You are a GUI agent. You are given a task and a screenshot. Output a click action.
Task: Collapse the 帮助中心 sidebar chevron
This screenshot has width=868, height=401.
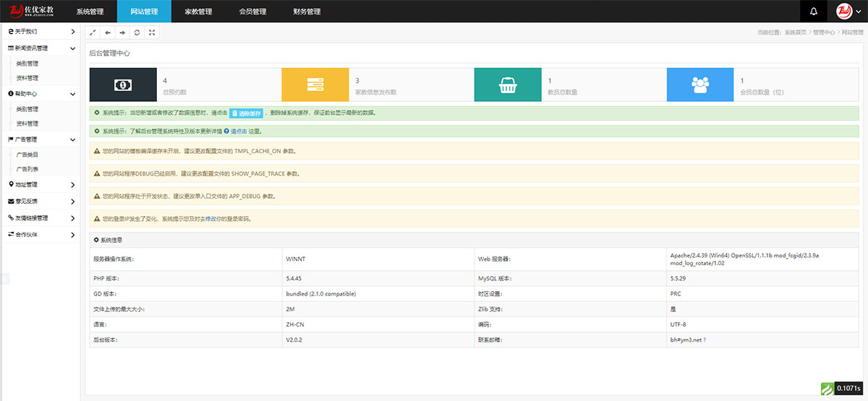(x=73, y=94)
